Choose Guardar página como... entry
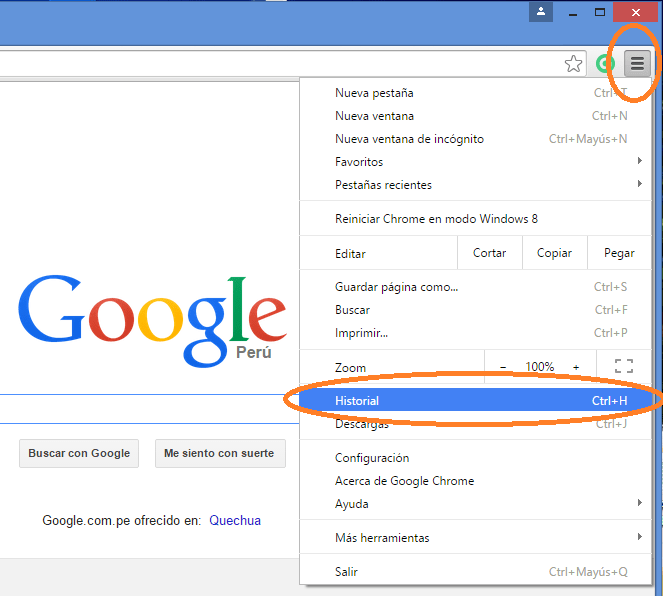The image size is (663, 596). (x=475, y=287)
